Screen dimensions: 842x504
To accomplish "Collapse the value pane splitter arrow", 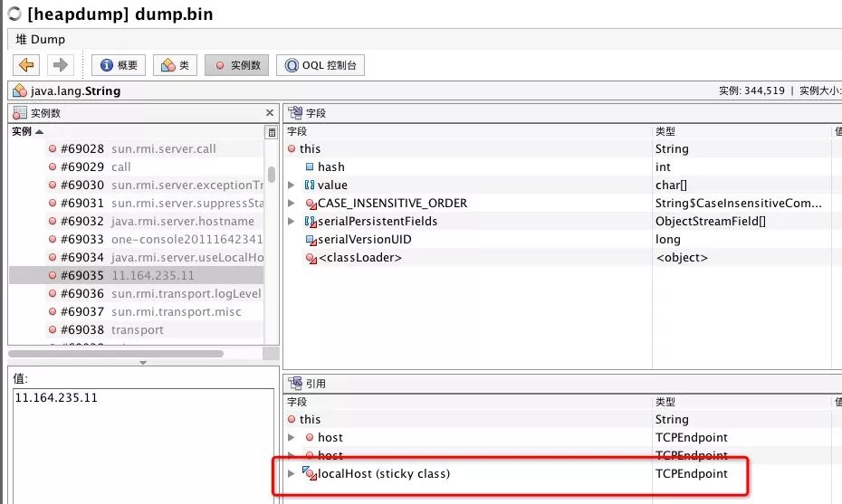I will click(x=143, y=363).
